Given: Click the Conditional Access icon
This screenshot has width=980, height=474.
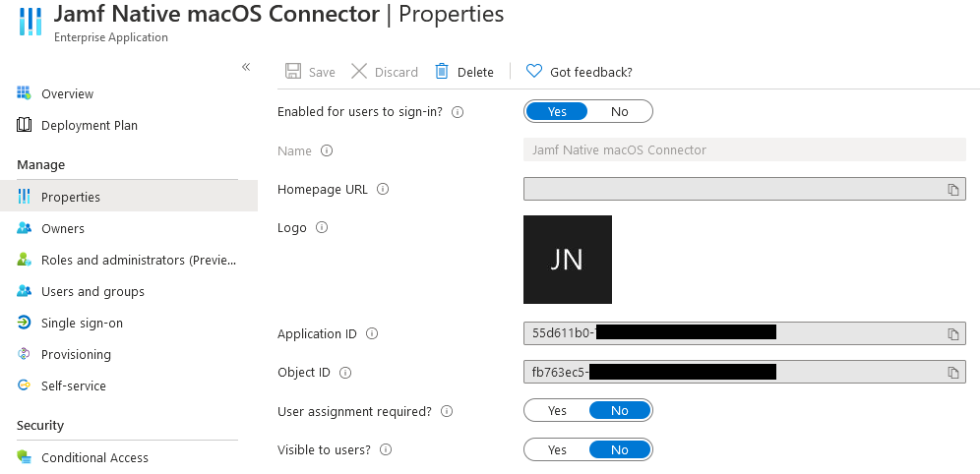Looking at the screenshot, I should 24,457.
